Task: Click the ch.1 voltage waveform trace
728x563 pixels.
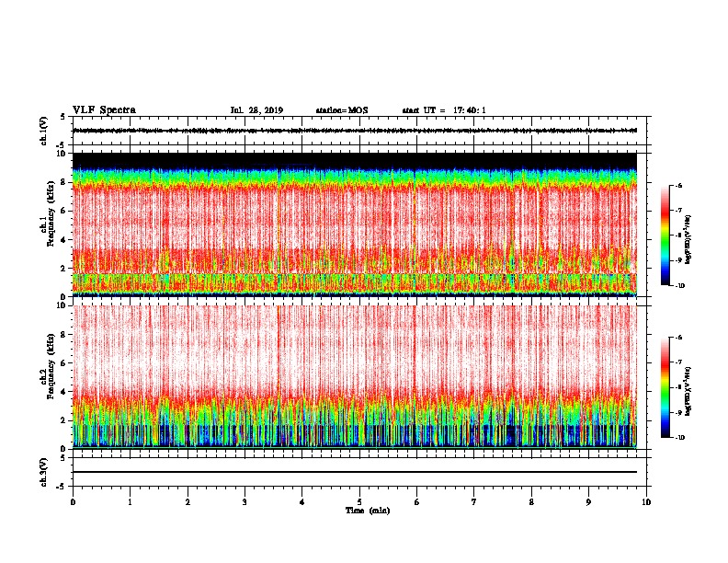Action: point(355,131)
